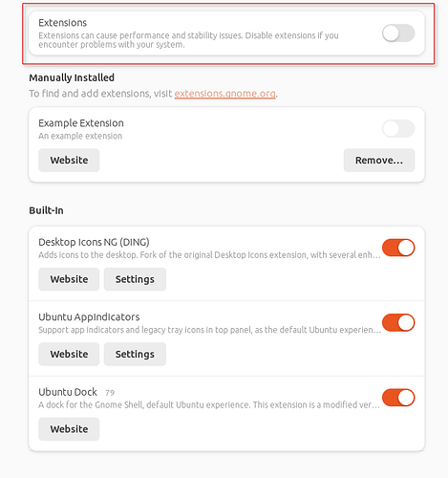Open the extensions.gnome.org link

click(224, 94)
